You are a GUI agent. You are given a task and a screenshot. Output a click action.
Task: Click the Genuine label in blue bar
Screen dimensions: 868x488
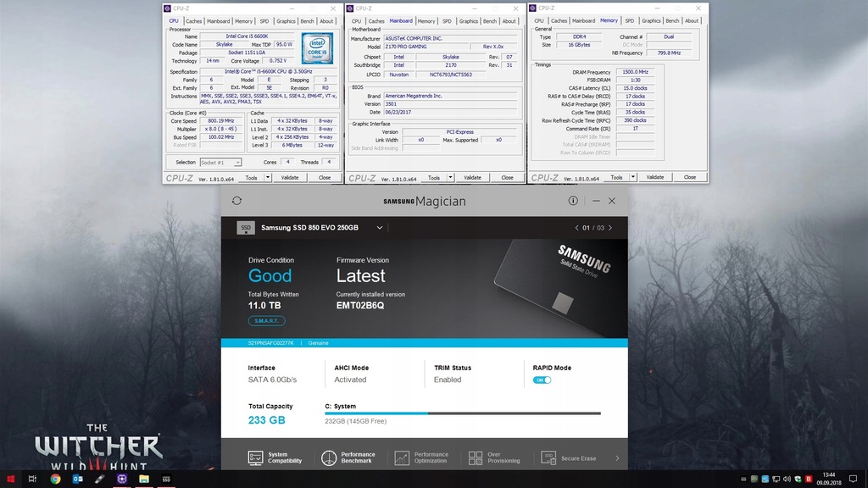point(319,343)
